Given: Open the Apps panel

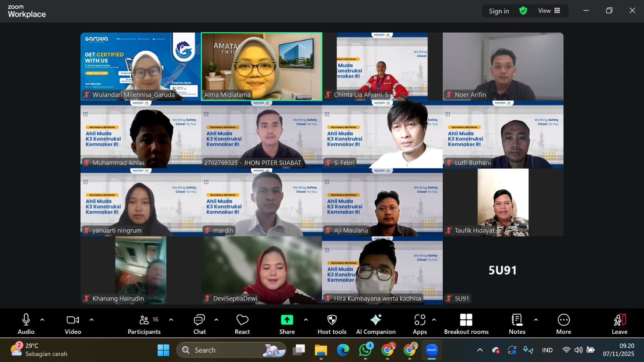Looking at the screenshot, I should (419, 324).
